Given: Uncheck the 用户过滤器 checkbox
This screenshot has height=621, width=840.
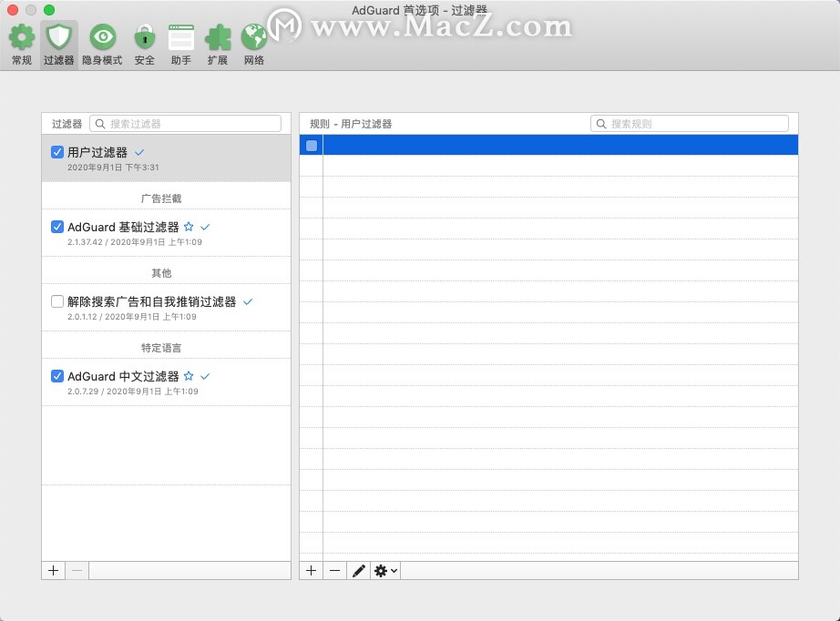Looking at the screenshot, I should pos(57,152).
